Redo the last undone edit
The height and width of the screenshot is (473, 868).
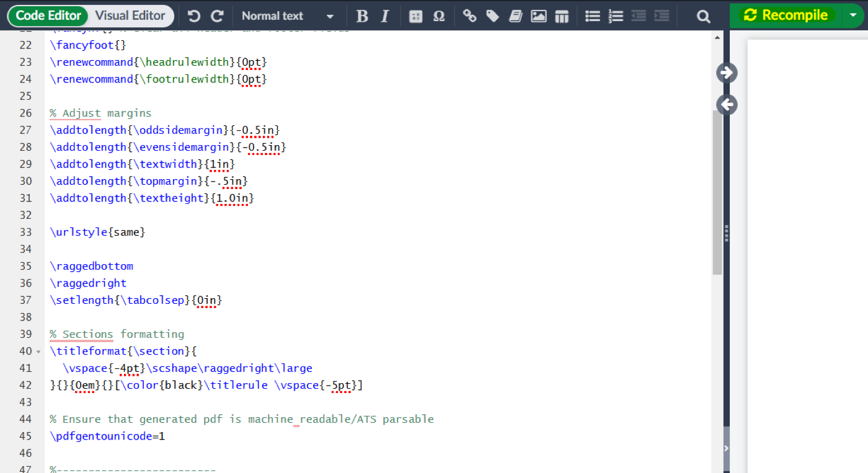[x=217, y=16]
